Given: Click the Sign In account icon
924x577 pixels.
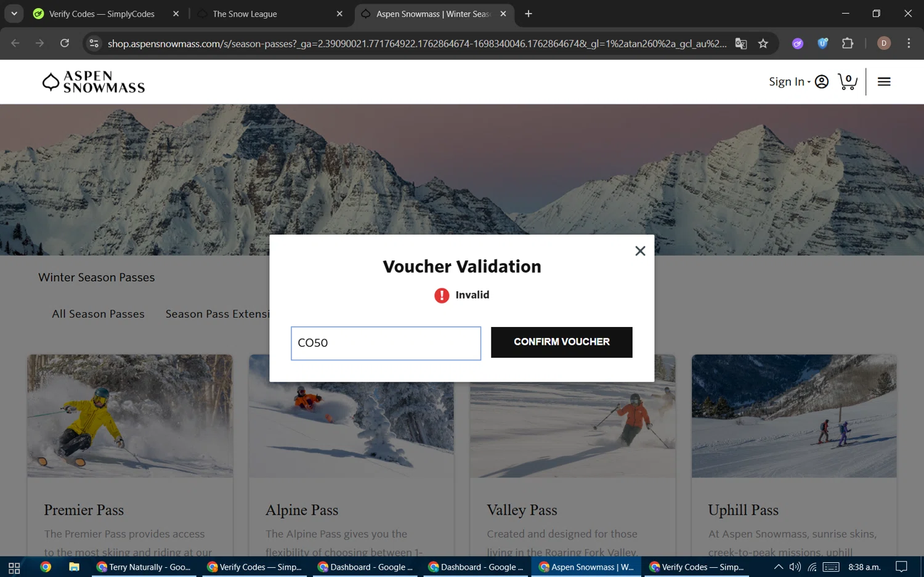Looking at the screenshot, I should click(x=821, y=82).
